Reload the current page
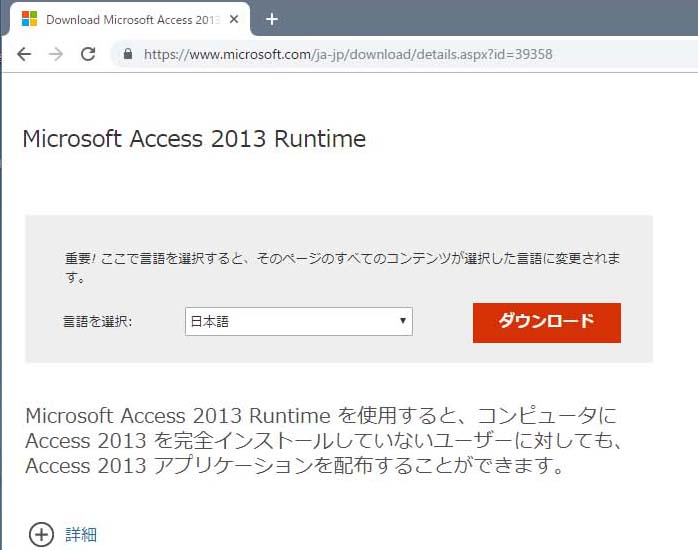This screenshot has height=550, width=698. [x=88, y=55]
